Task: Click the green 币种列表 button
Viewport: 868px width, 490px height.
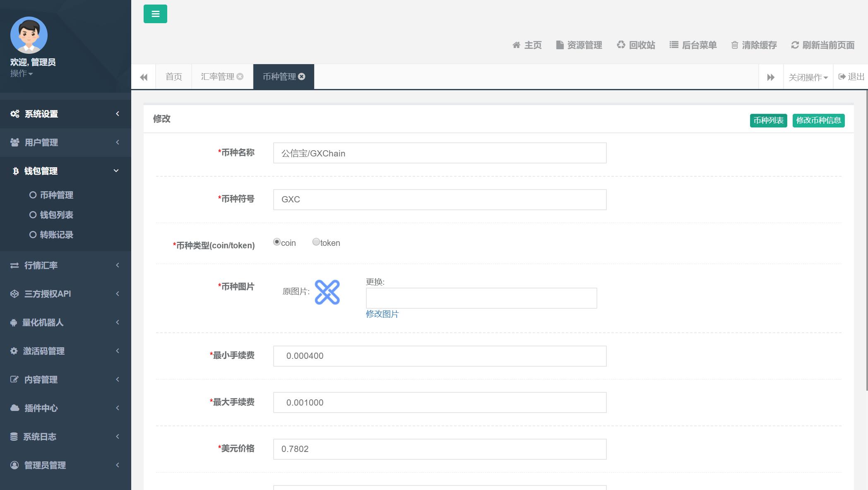Action: [x=768, y=120]
